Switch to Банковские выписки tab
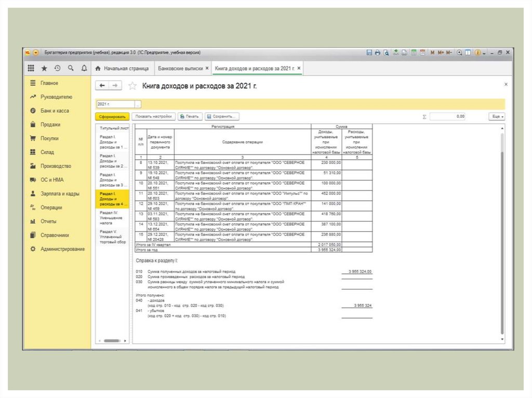 click(x=180, y=68)
